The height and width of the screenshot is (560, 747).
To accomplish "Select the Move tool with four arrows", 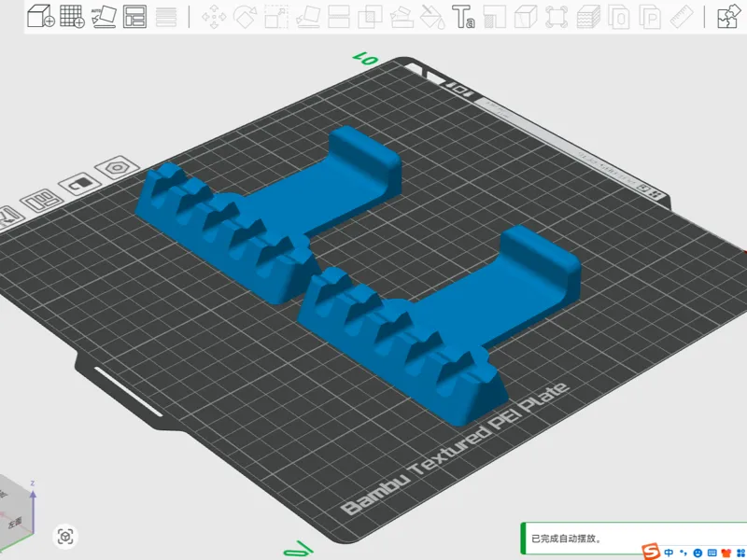I will click(214, 17).
